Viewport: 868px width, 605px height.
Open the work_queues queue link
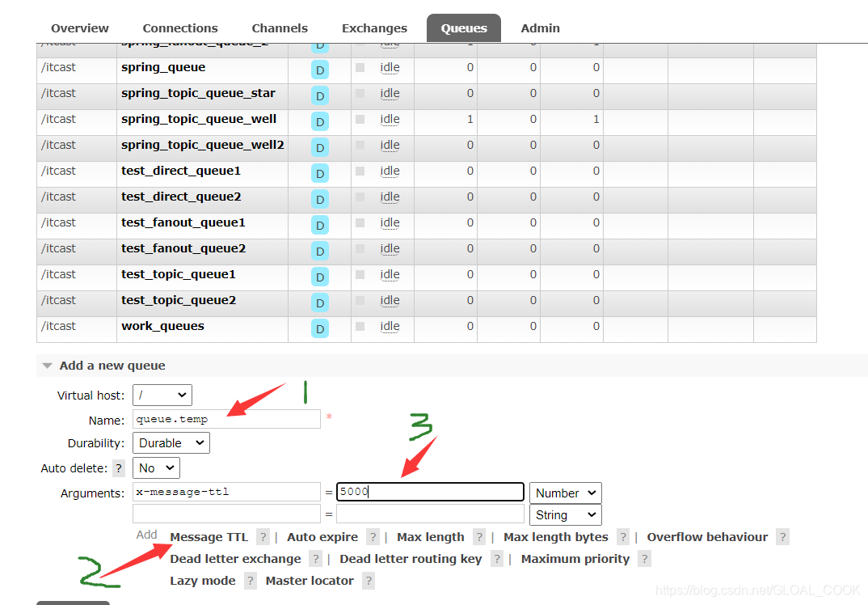click(x=162, y=326)
